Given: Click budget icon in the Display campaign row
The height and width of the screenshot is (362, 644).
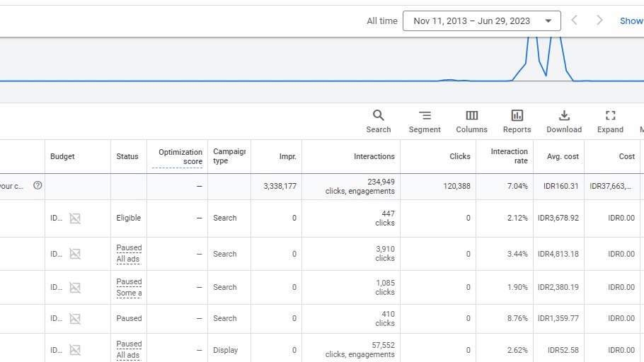Looking at the screenshot, I should [x=75, y=350].
